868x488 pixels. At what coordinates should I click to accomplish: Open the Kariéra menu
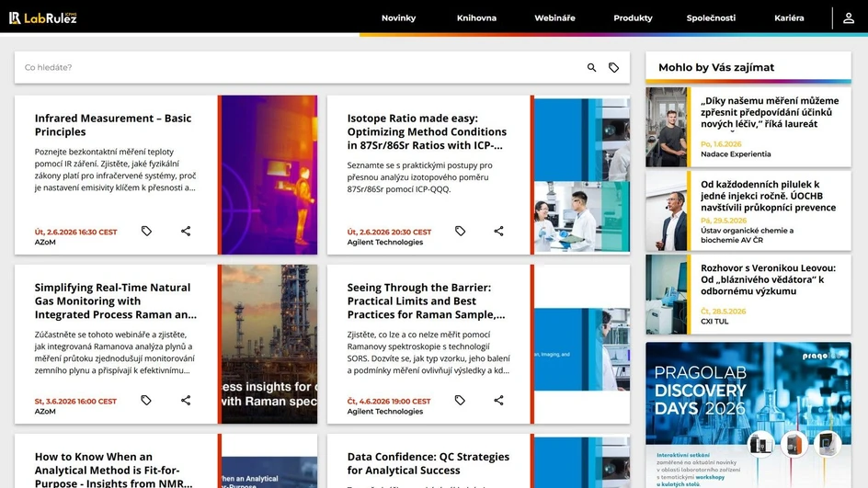pyautogui.click(x=789, y=17)
